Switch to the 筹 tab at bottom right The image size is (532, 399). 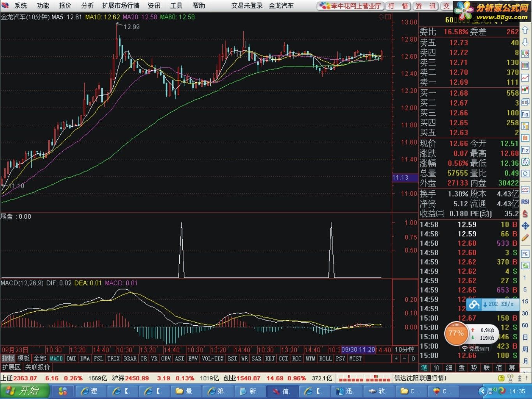[x=511, y=367]
